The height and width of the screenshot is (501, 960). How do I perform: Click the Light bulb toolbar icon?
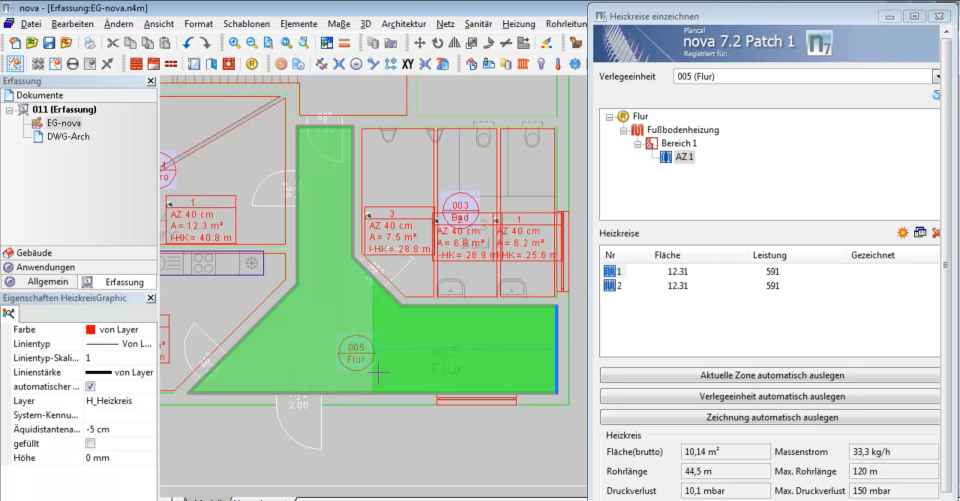click(x=541, y=64)
